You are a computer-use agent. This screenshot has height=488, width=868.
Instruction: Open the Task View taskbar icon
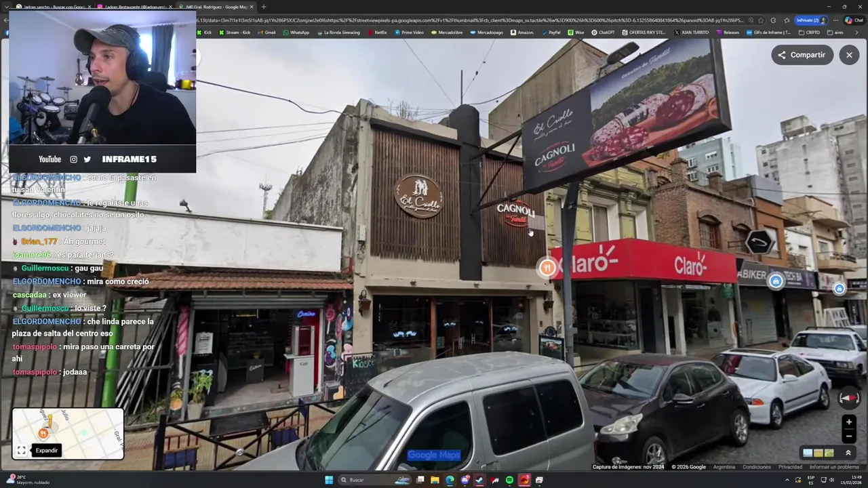[420, 480]
